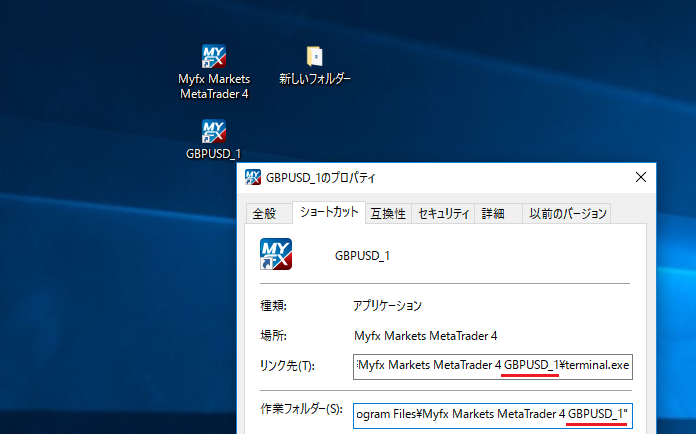The height and width of the screenshot is (434, 696).
Task: Close the GBPUSD_1のプロパティ dialog
Action: coord(641,178)
